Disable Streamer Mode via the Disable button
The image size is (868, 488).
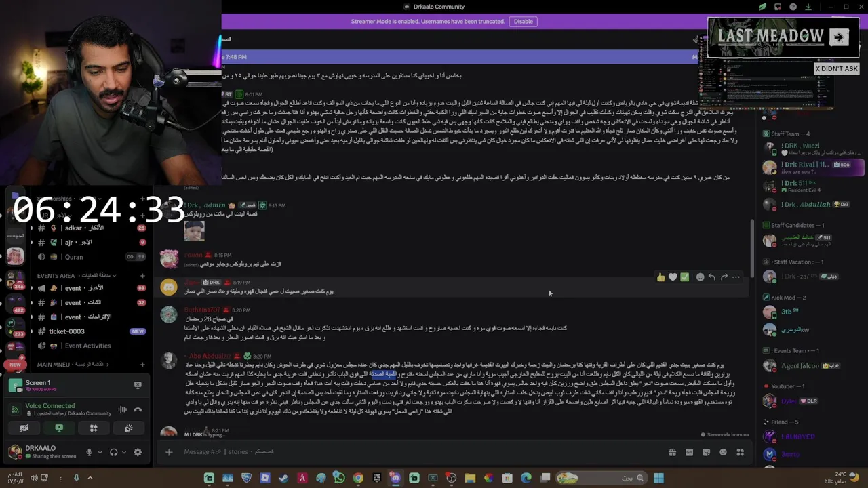pyautogui.click(x=523, y=22)
